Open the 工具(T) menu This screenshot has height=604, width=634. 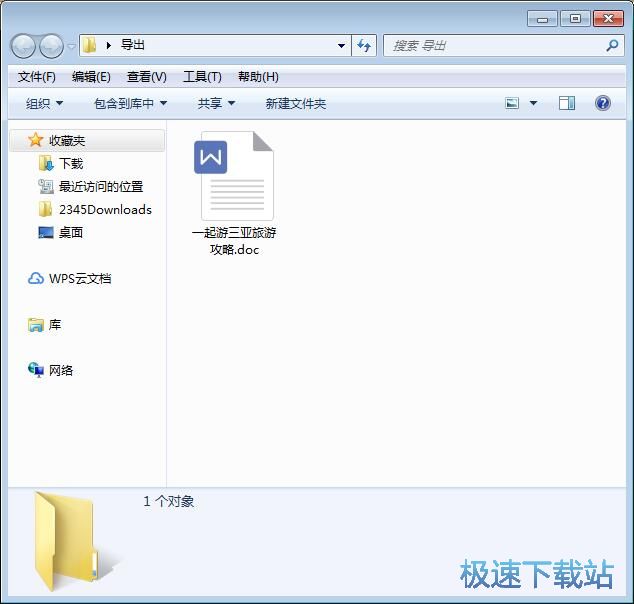tap(202, 76)
